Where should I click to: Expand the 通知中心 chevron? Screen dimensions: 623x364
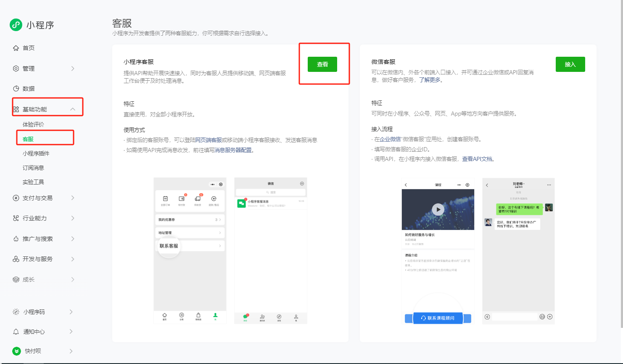(71, 332)
